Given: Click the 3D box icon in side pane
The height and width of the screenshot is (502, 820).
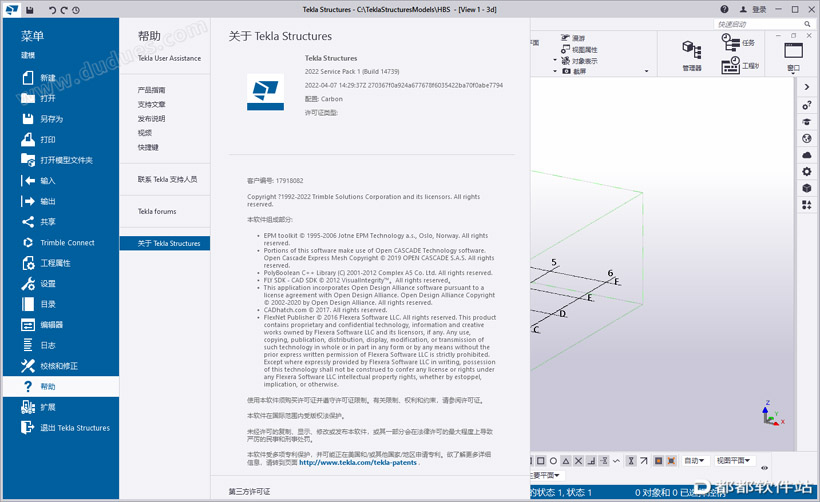Looking at the screenshot, I should coord(806,188).
